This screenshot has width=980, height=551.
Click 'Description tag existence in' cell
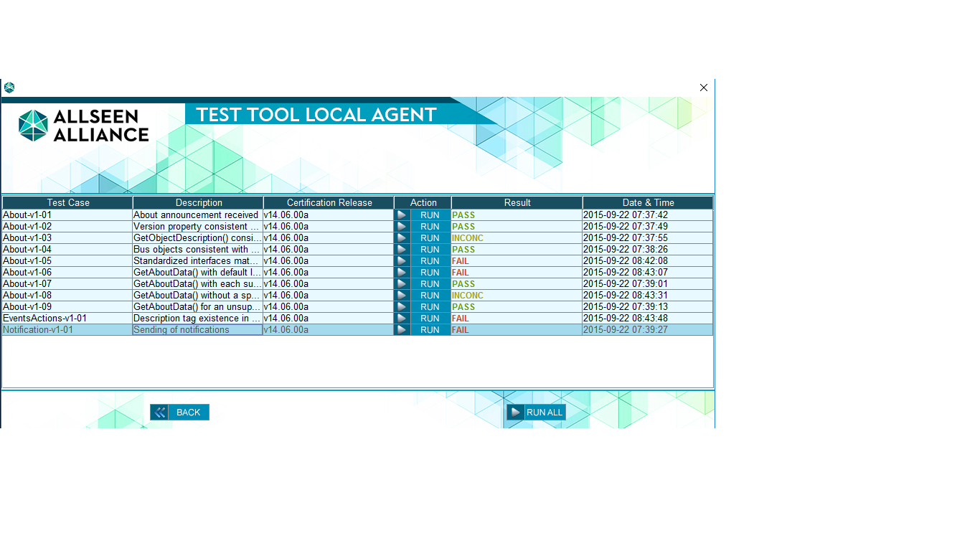198,318
